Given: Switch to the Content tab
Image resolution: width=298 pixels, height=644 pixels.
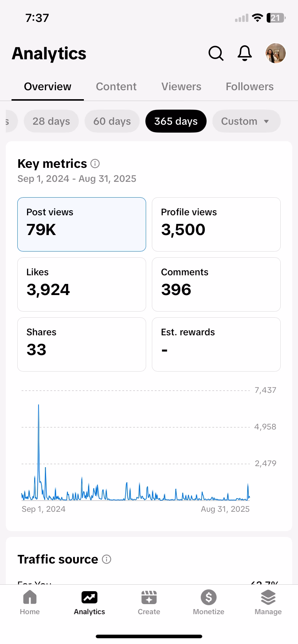Looking at the screenshot, I should click(116, 87).
